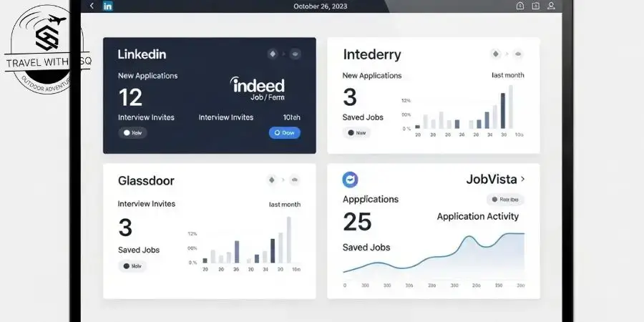Click the 12 new applications count

point(130,98)
